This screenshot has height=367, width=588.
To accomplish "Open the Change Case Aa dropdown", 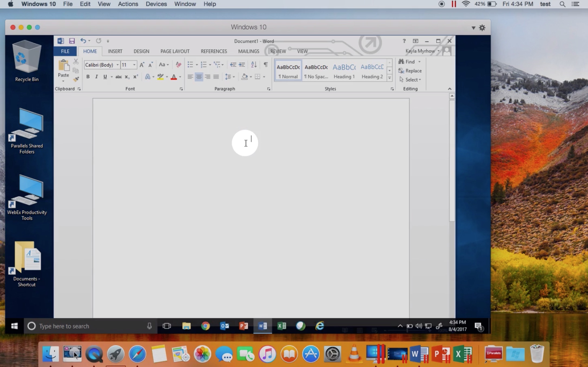I will (x=164, y=65).
